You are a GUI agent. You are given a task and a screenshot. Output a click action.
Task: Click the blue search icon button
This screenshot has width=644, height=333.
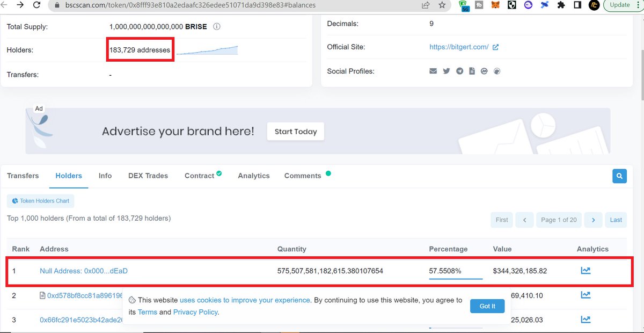619,176
